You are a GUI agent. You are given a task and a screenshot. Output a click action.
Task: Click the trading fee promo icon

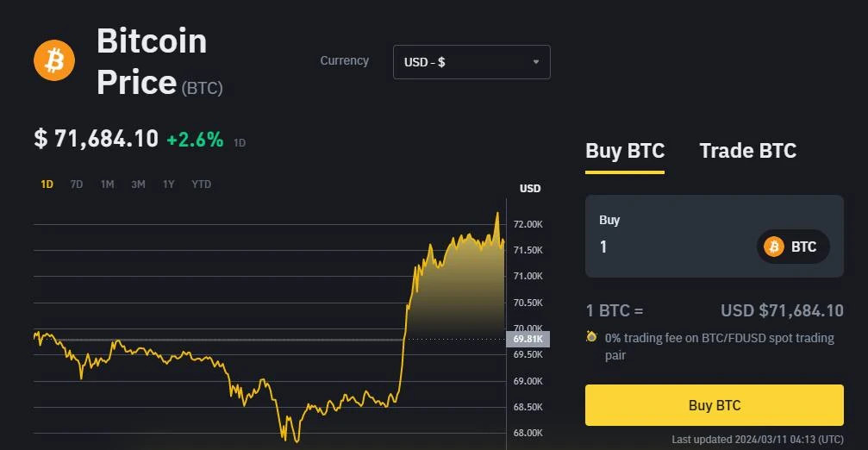[x=591, y=337]
